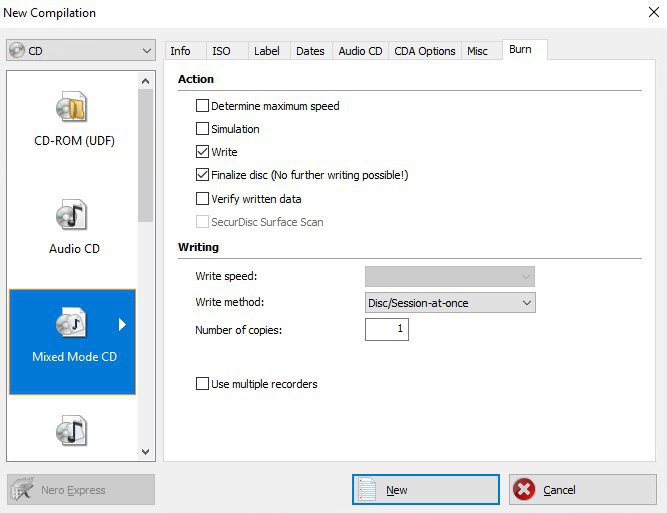The height and width of the screenshot is (513, 667).
Task: Click the compilation list scroll down arrow
Action: pyautogui.click(x=146, y=452)
